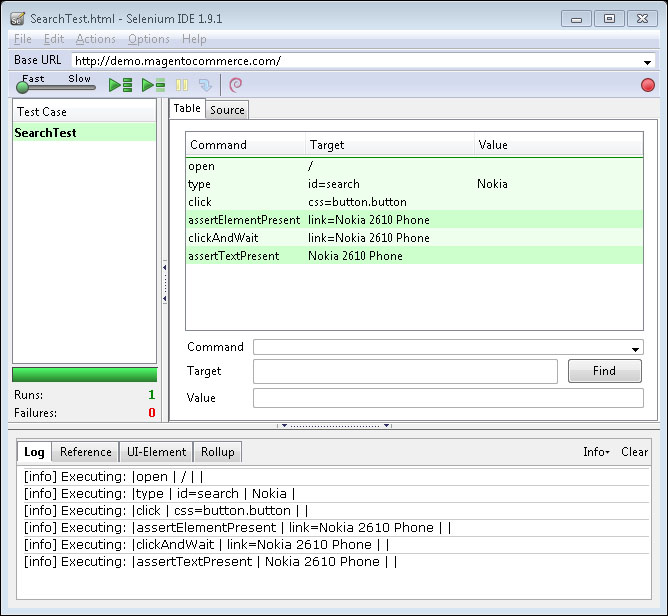Click Play current test case icon
This screenshot has height=616, width=668.
click(x=153, y=86)
